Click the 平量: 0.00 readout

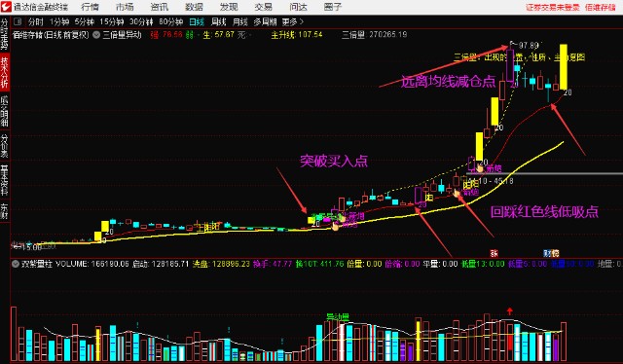pos(440,264)
